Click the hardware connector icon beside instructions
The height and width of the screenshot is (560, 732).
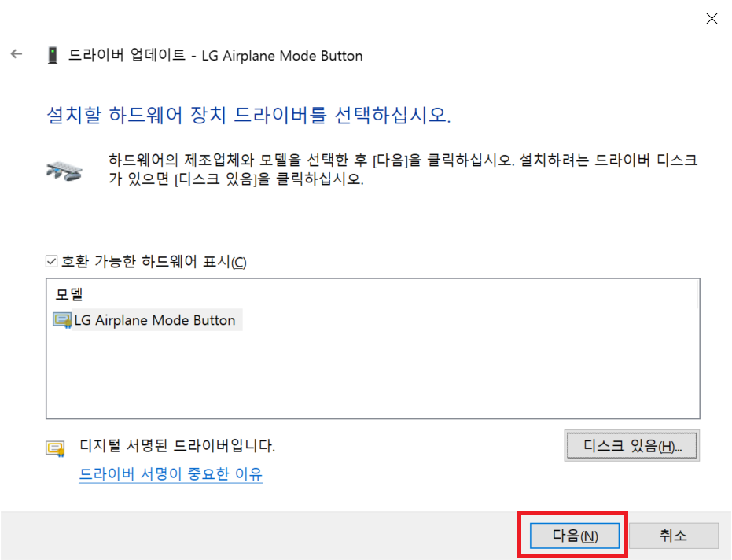coord(64,171)
